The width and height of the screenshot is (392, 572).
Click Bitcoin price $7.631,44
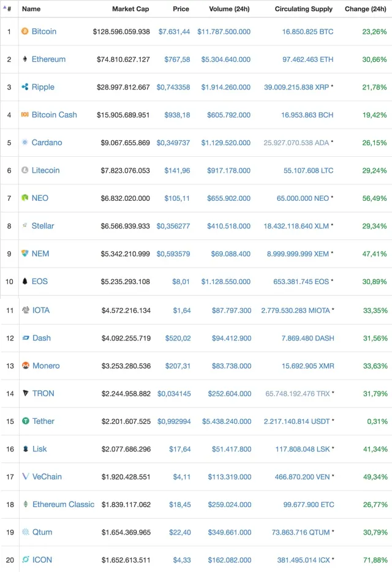click(174, 32)
